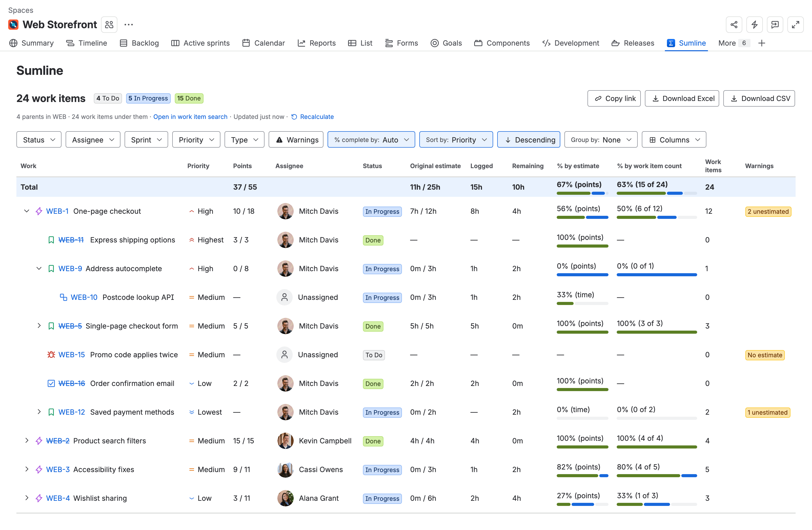Click the Web Storefront project logo
This screenshot has height=530, width=812.
click(x=13, y=25)
